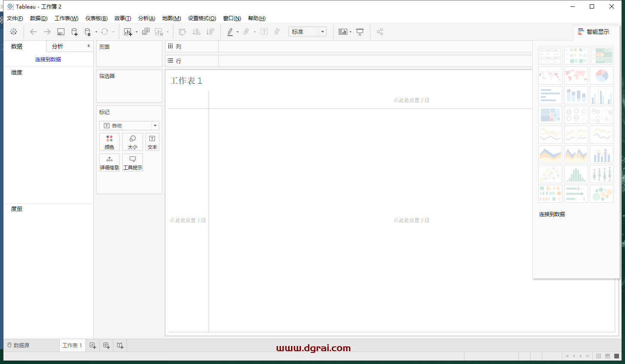Open the 工作表(W) menu
Viewport: 625px width, 364px height.
click(67, 18)
